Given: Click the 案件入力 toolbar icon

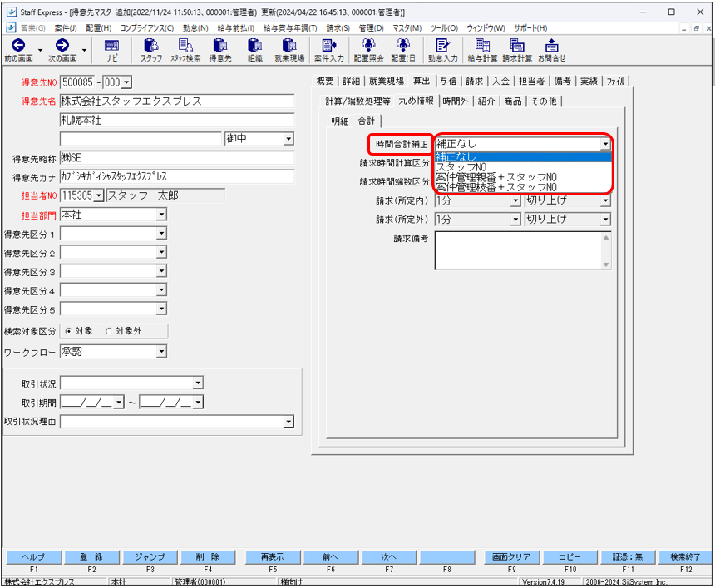Looking at the screenshot, I should (x=328, y=45).
